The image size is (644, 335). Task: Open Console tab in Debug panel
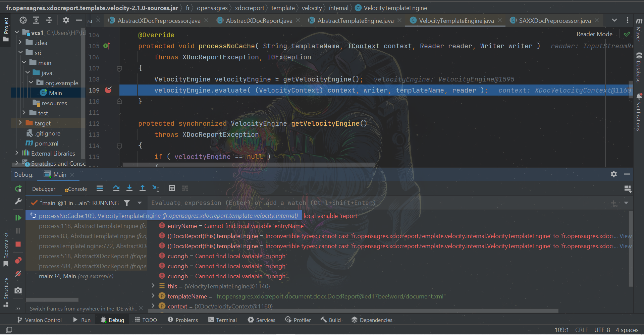coord(76,189)
